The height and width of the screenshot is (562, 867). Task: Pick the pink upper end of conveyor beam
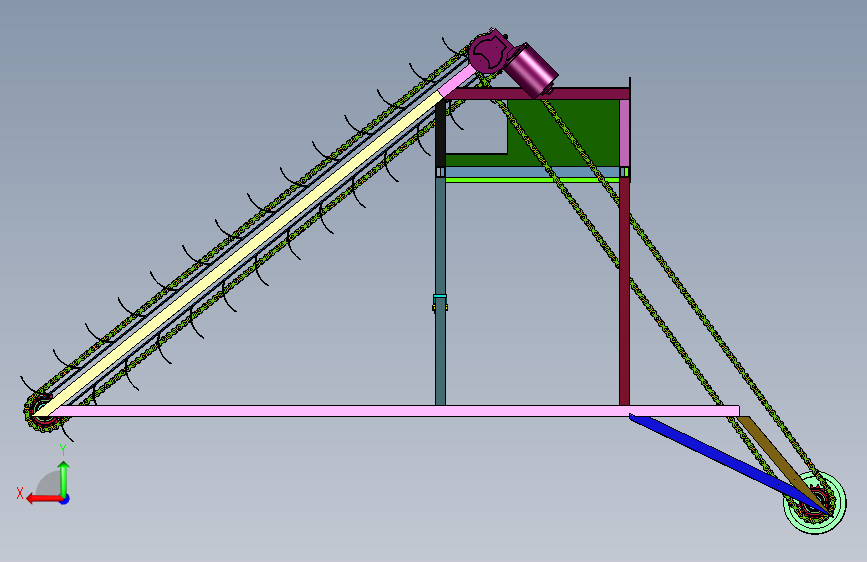click(x=457, y=81)
